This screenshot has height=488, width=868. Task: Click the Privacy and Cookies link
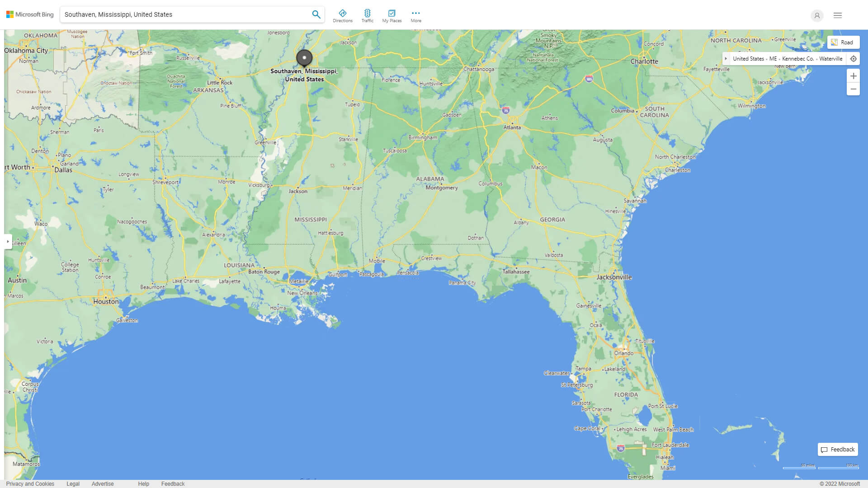tap(30, 484)
